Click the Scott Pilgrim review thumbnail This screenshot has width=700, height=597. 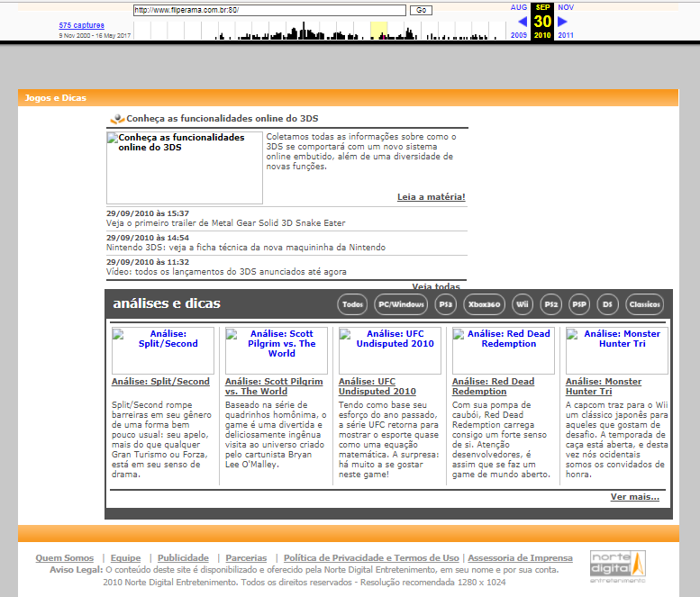[277, 350]
